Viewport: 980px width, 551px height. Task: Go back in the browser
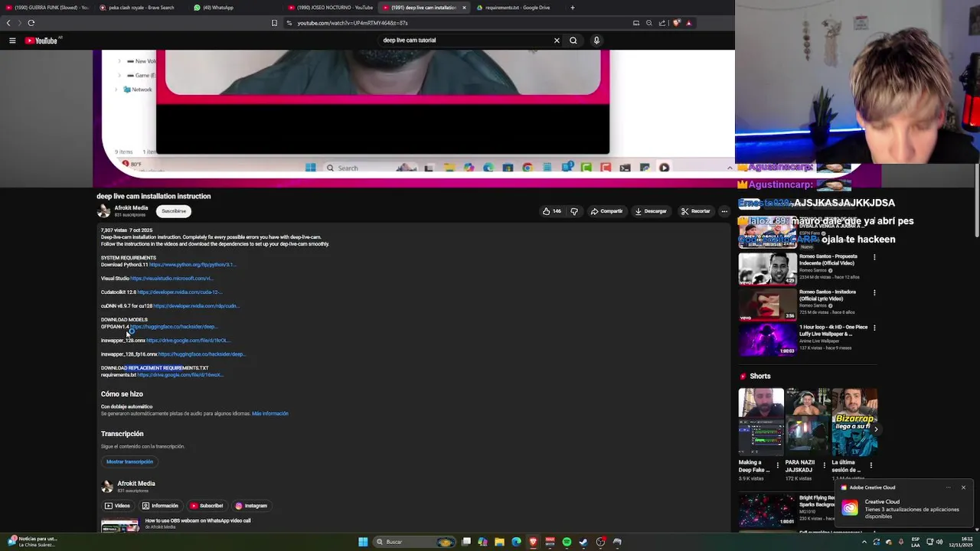[9, 23]
